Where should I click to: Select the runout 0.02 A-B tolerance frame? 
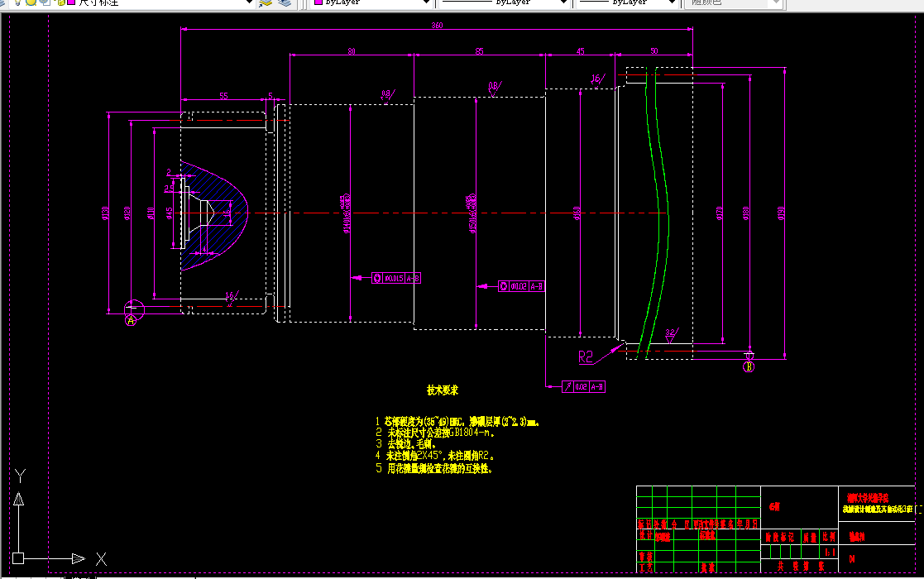(x=583, y=386)
